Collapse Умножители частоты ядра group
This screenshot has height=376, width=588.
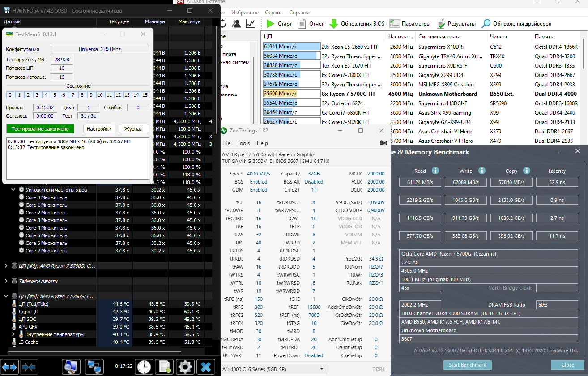[x=13, y=190]
